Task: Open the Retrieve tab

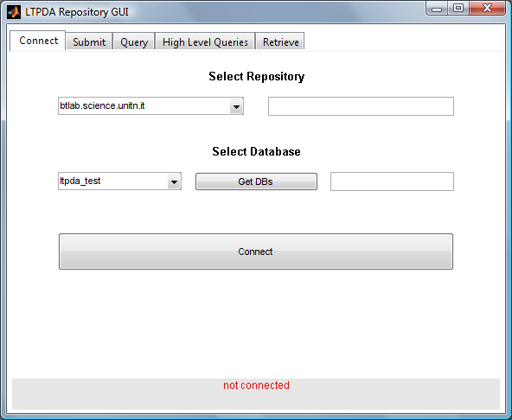Action: point(280,41)
